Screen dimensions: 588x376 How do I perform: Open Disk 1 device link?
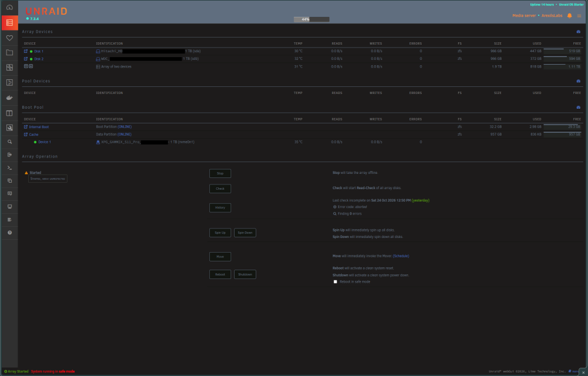[39, 51]
